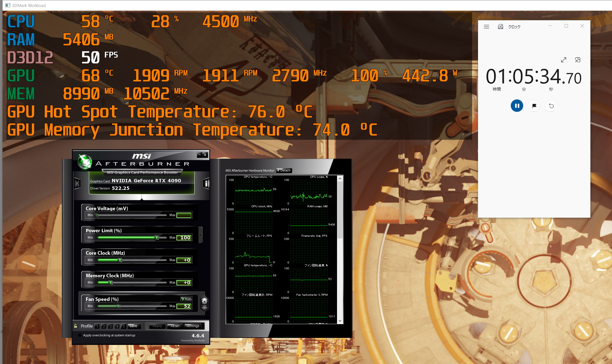Click the hardware monitor scrollbar thumb

point(340,210)
